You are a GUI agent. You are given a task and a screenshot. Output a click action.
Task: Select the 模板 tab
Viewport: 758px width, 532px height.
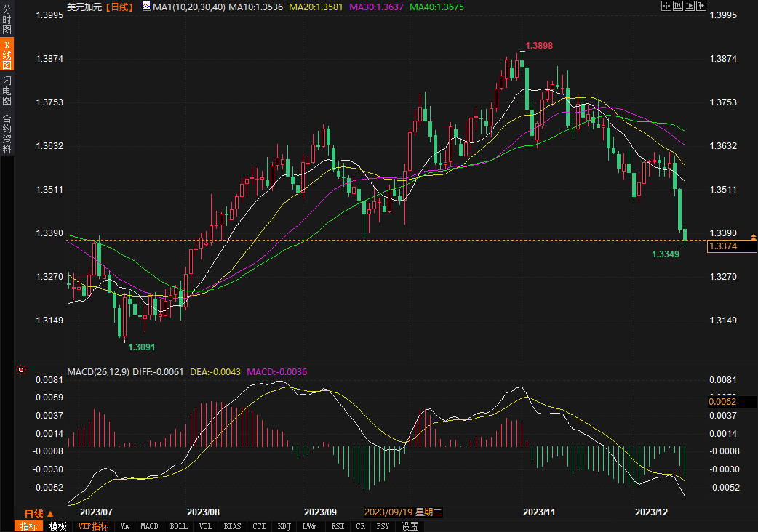click(58, 526)
